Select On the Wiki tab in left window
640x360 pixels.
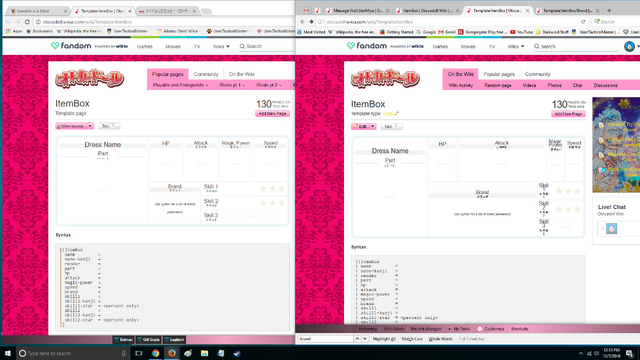point(242,74)
